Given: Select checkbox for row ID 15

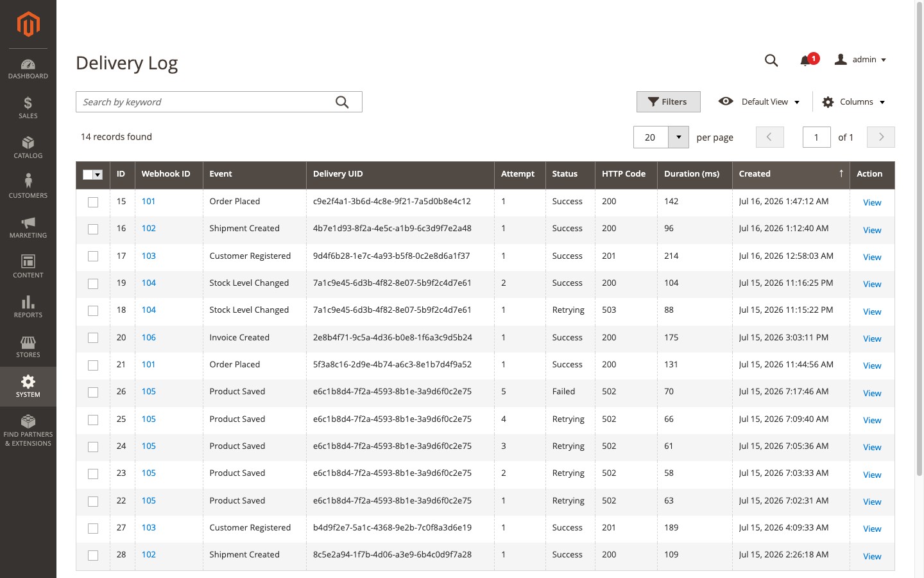Looking at the screenshot, I should (93, 202).
